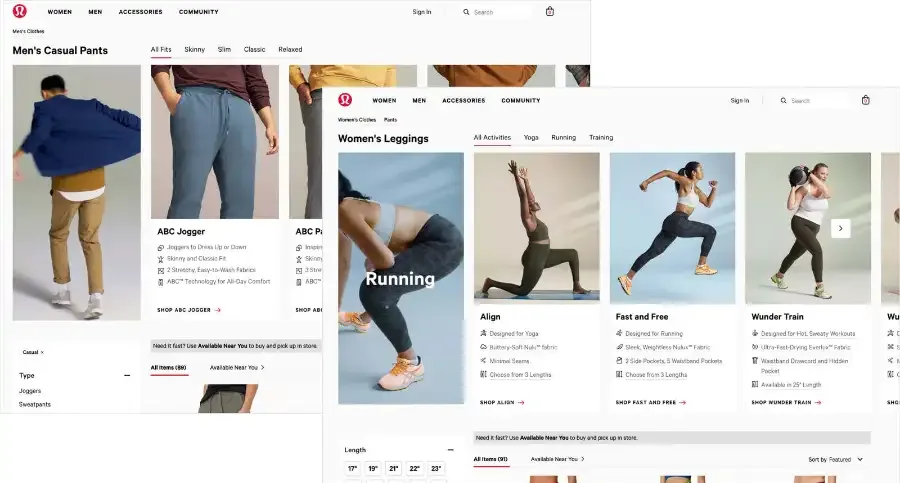Click lululemon logo on Men's Casual Pants page
900x483 pixels.
[20, 11]
